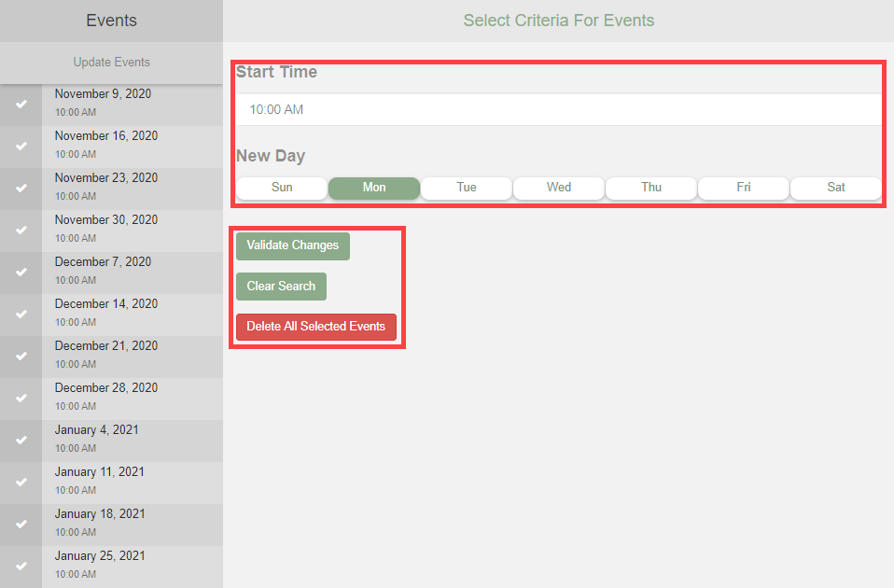
Task: Open the Events panel header
Action: pos(111,21)
